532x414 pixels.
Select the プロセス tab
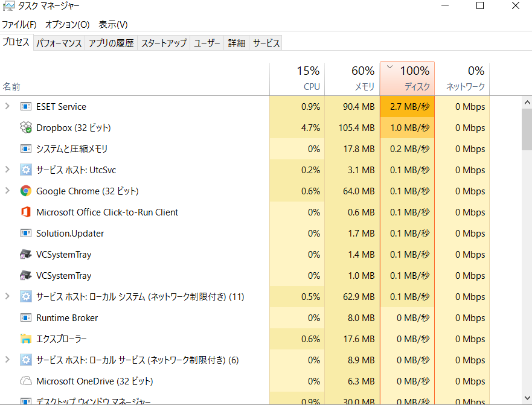[16, 42]
